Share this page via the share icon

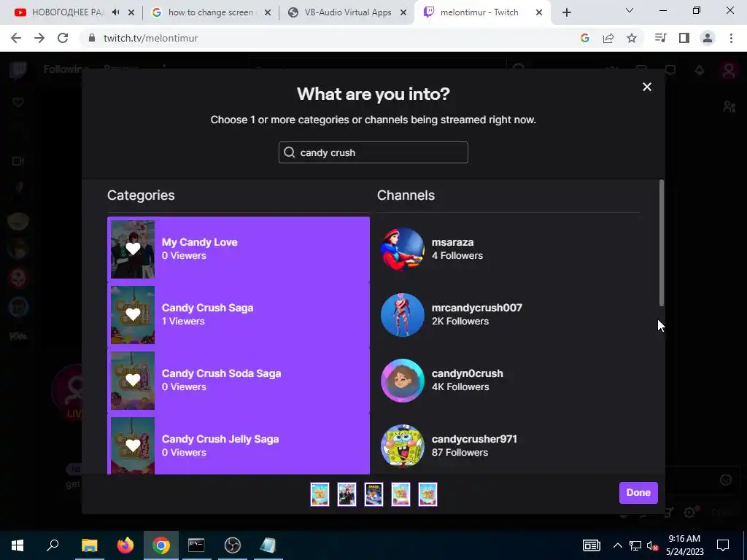click(x=608, y=38)
